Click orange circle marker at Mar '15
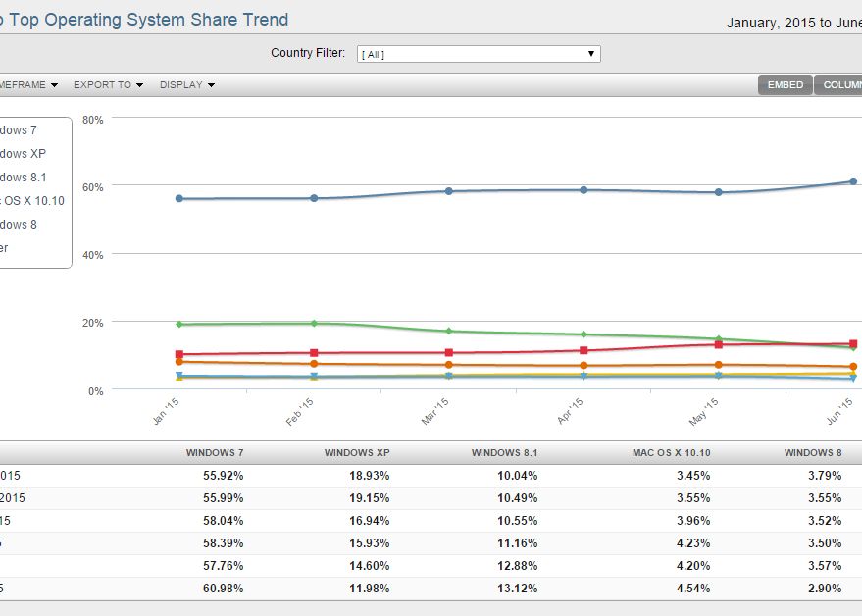Viewport: 862px width, 616px height. tap(449, 365)
